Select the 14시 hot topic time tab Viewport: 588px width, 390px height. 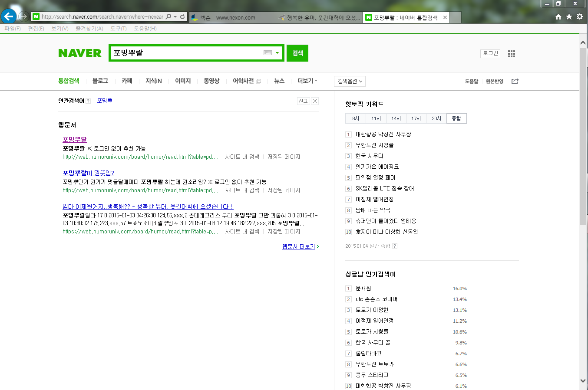pos(396,118)
